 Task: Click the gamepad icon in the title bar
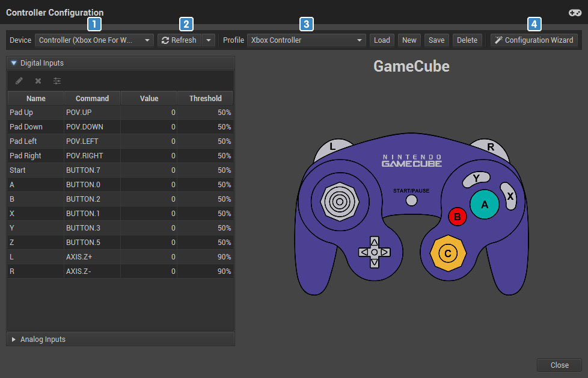[574, 13]
